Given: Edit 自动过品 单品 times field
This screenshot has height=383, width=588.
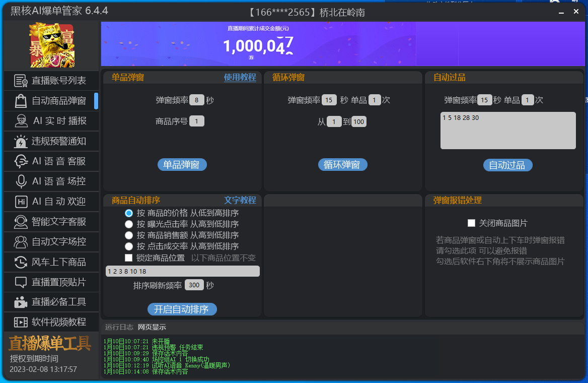Looking at the screenshot, I should tap(527, 100).
